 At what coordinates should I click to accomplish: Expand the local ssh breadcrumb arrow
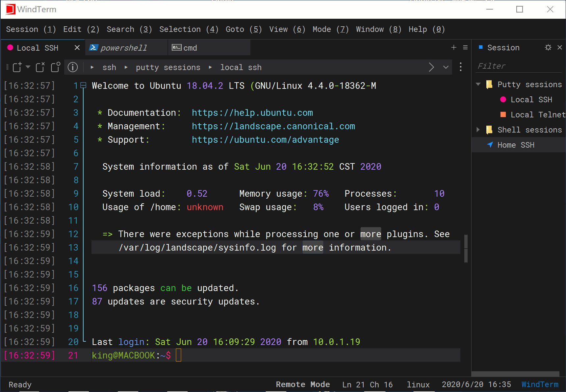tap(210, 67)
